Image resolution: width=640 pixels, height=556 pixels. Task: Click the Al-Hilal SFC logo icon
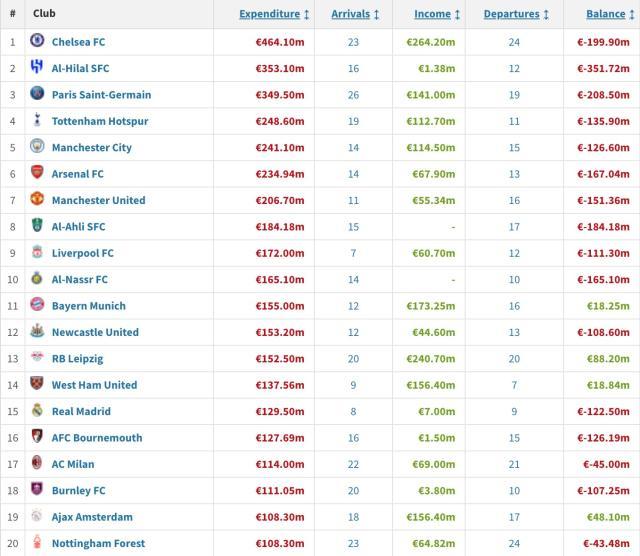pyautogui.click(x=37, y=68)
